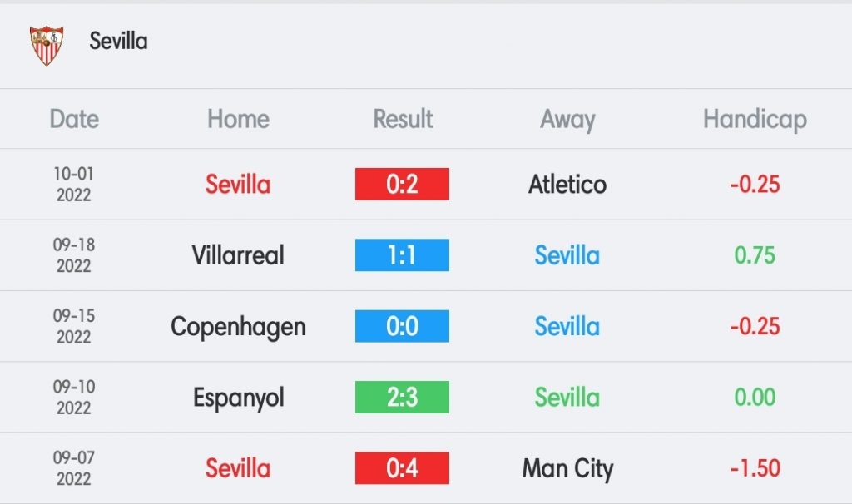Select the Handicap column header
Viewport: 852px width, 504px height.
755,120
